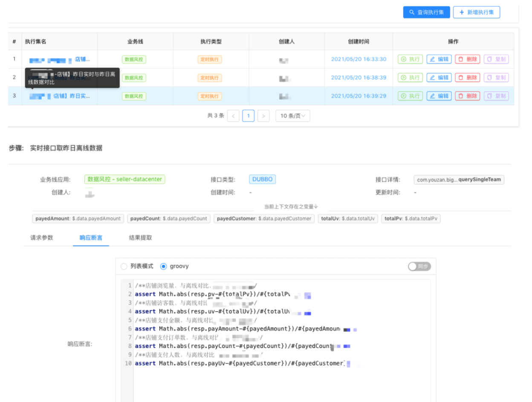Run execution set in row 3
The width and height of the screenshot is (532, 402).
(x=411, y=96)
